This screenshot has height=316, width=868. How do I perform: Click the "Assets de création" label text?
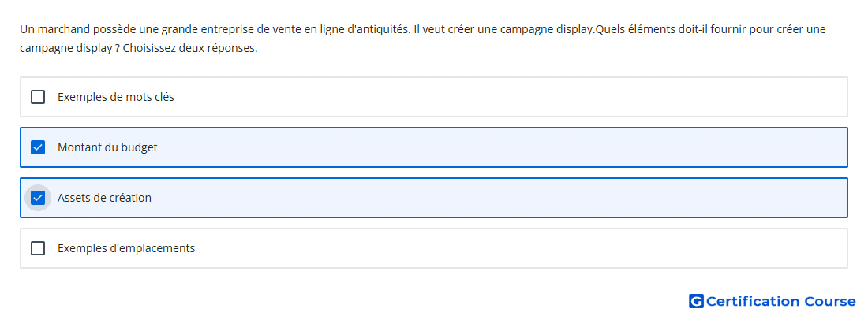(x=105, y=198)
